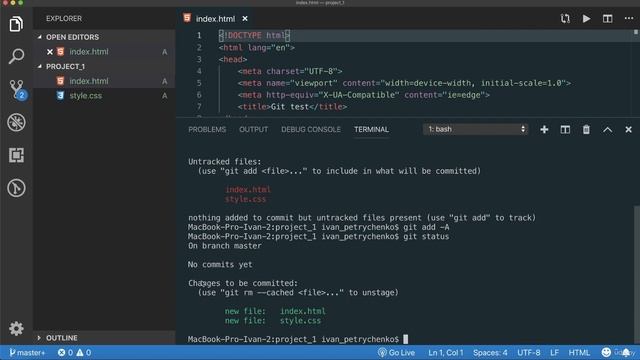Viewport: 640px width, 360px height.
Task: Change encoding via UTF-8
Action: pos(529,353)
